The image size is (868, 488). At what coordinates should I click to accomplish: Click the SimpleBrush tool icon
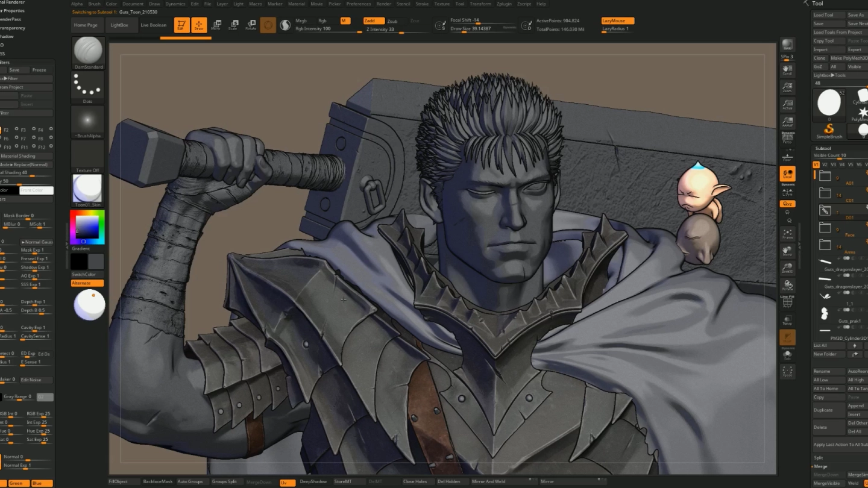click(829, 131)
